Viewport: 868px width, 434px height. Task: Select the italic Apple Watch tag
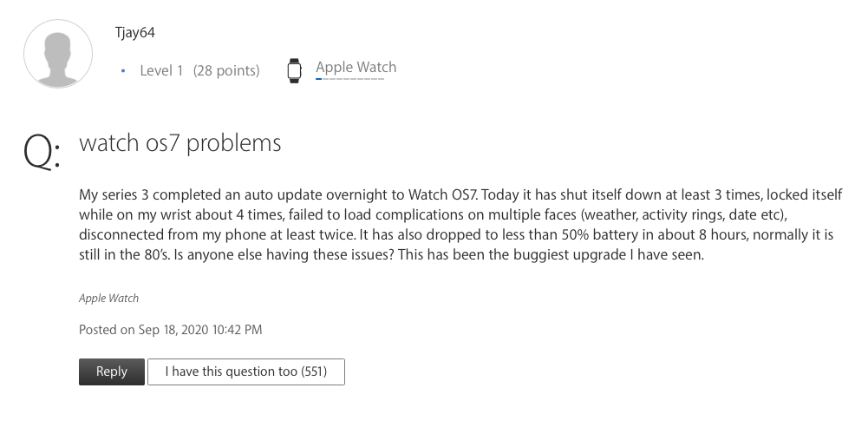pyautogui.click(x=108, y=298)
